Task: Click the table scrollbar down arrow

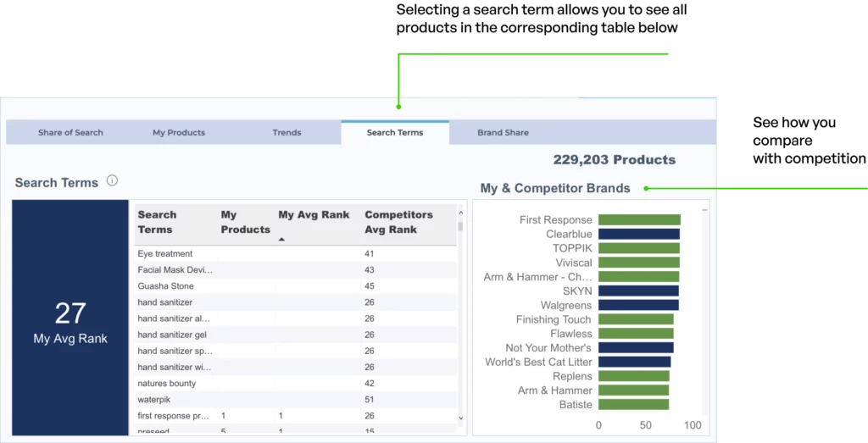Action: point(460,418)
